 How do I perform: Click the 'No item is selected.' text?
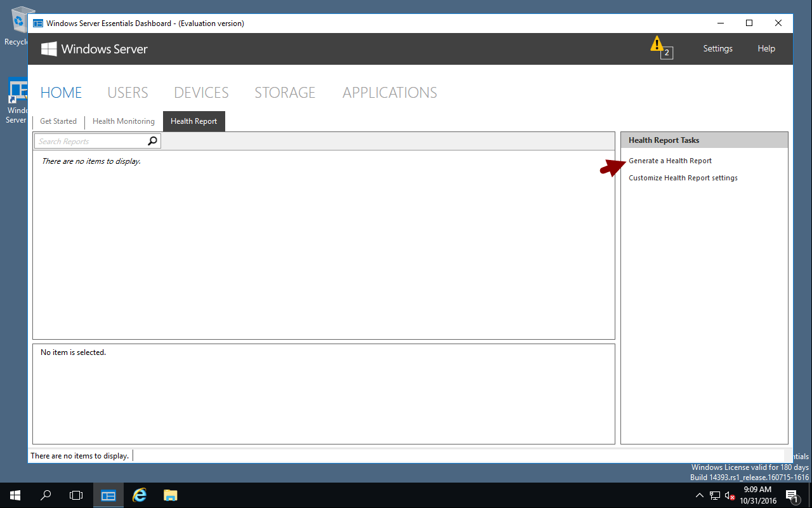(73, 352)
